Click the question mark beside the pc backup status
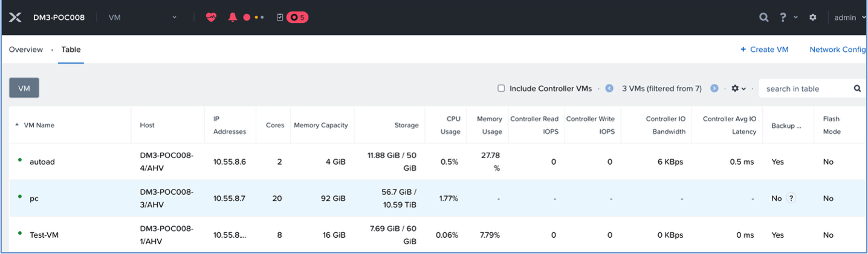This screenshot has height=254, width=868. point(791,198)
